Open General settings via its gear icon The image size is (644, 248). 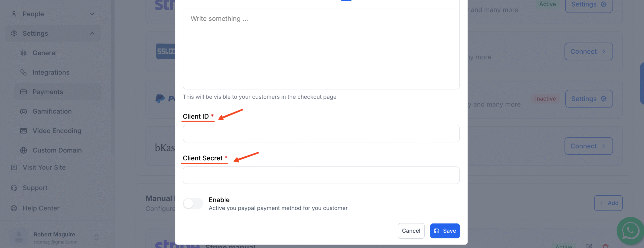coord(23,53)
